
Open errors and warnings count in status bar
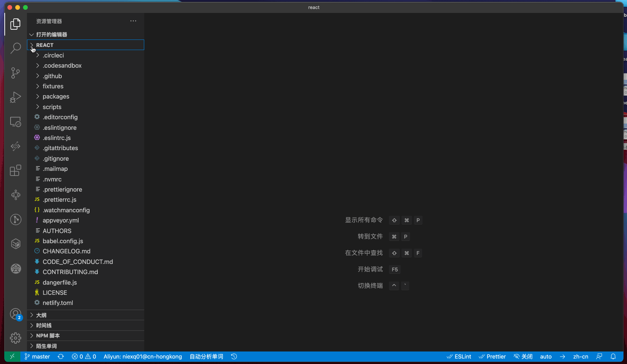pyautogui.click(x=84, y=357)
